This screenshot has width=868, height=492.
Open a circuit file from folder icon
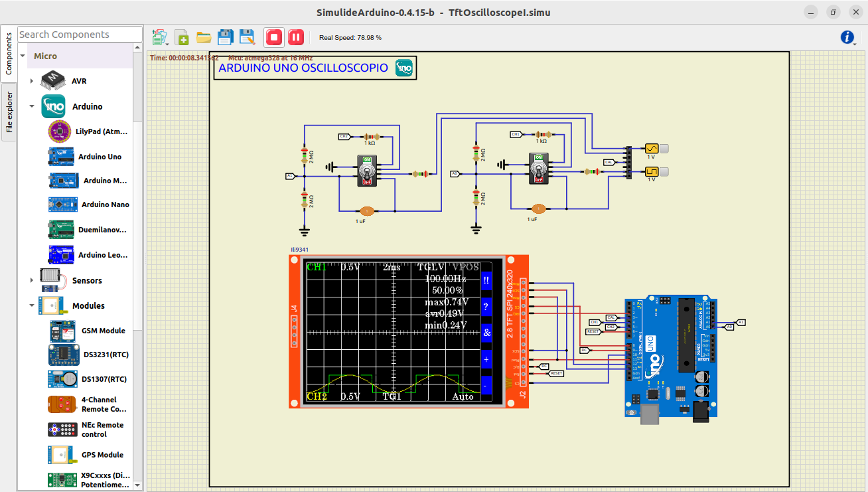203,37
